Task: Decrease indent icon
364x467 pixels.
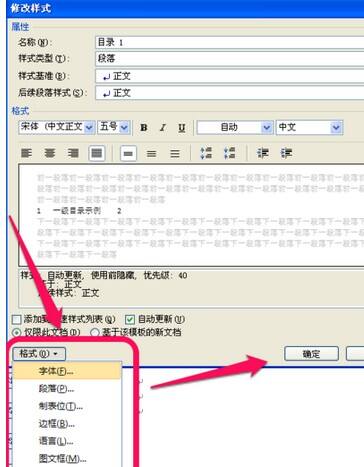Action: coord(263,153)
